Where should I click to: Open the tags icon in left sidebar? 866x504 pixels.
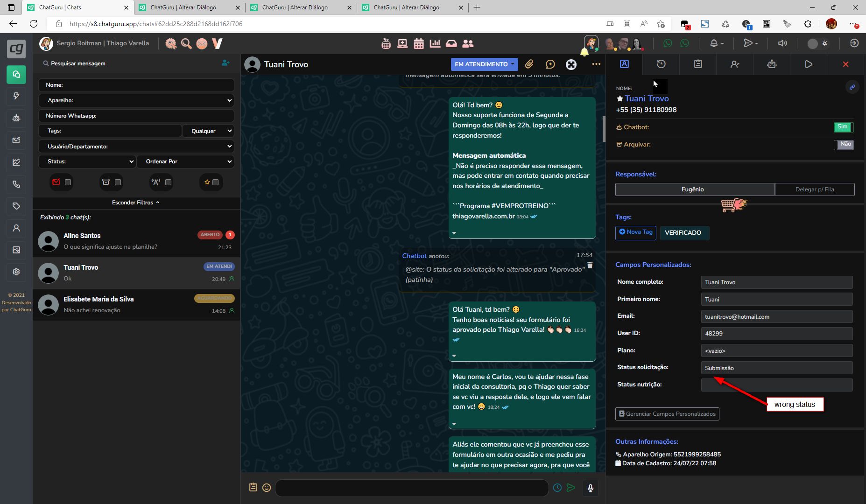[x=16, y=206]
